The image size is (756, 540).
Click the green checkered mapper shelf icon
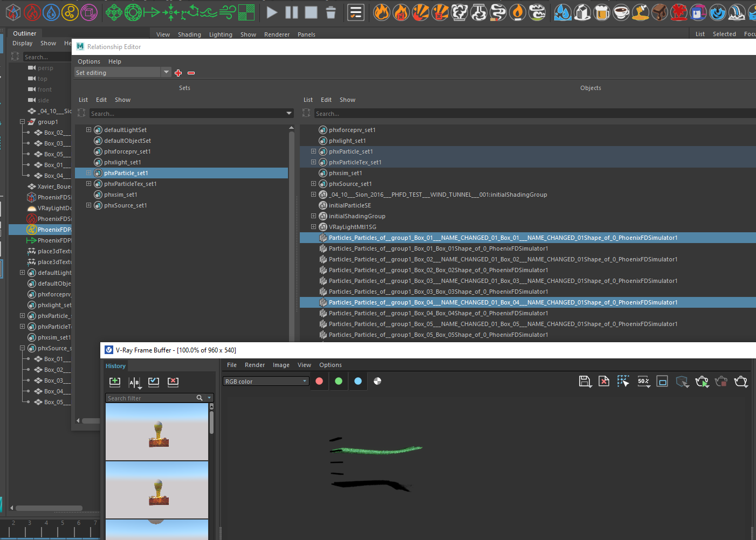[x=246, y=12]
